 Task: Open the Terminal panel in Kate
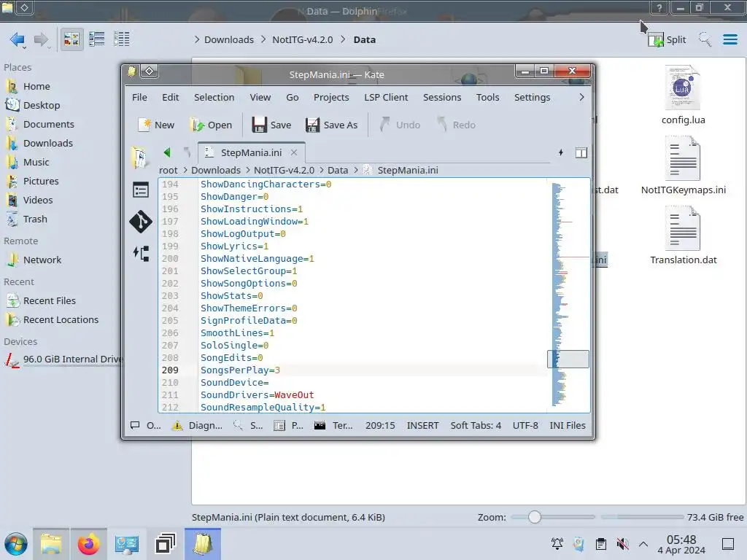click(333, 425)
